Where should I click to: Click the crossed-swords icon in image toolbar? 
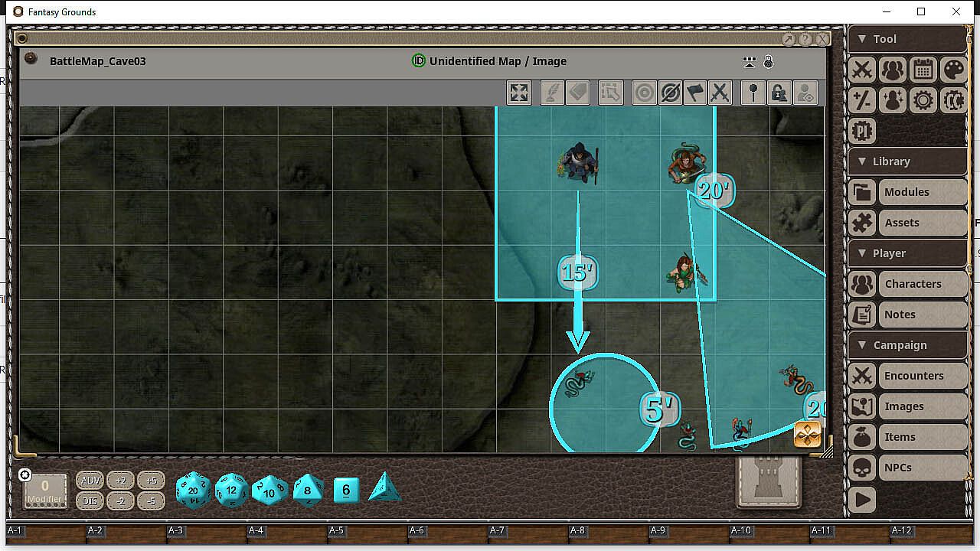(x=720, y=93)
